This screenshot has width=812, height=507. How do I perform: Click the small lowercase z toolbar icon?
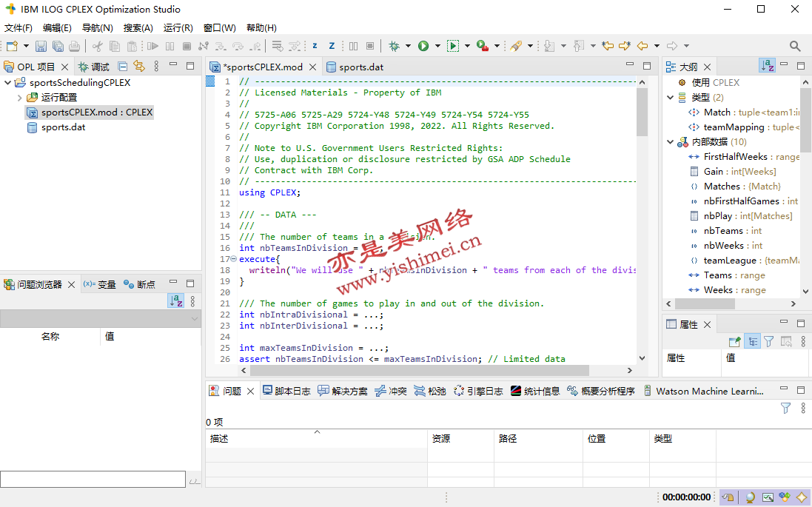click(315, 46)
